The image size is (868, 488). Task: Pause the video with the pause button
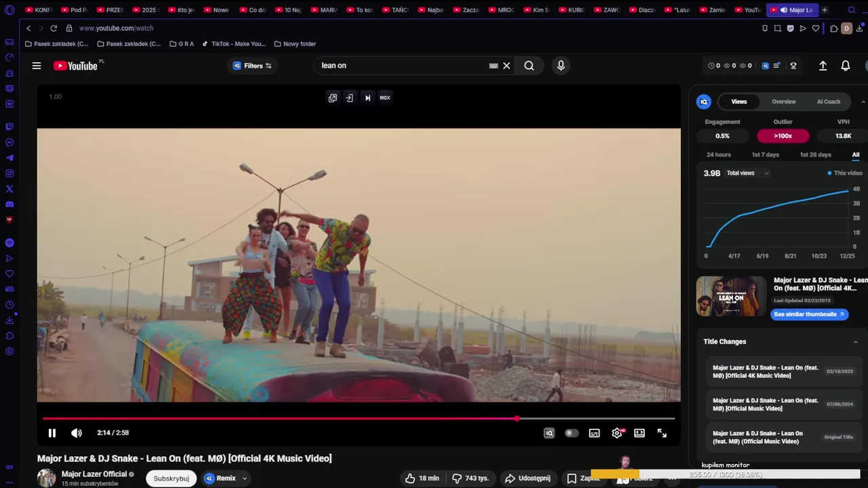pyautogui.click(x=52, y=432)
